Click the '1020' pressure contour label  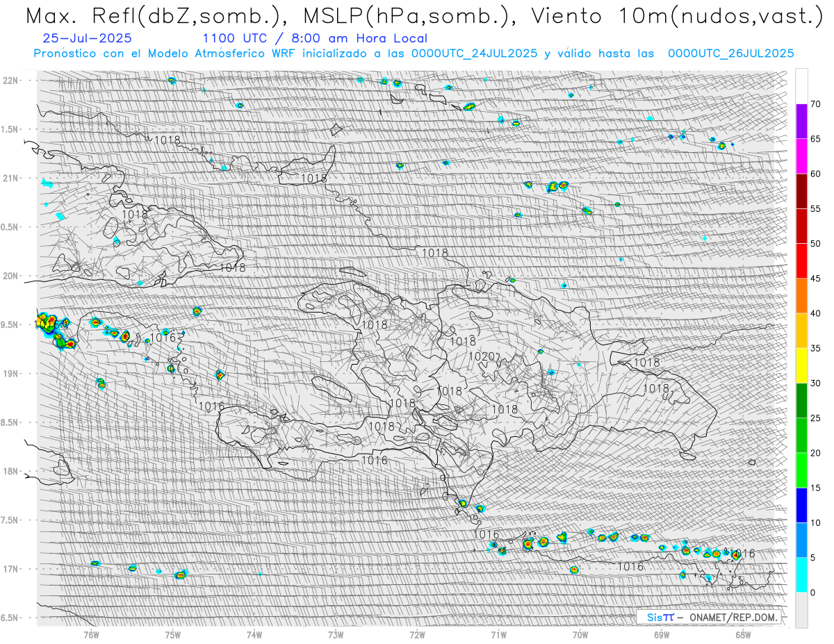pos(481,356)
